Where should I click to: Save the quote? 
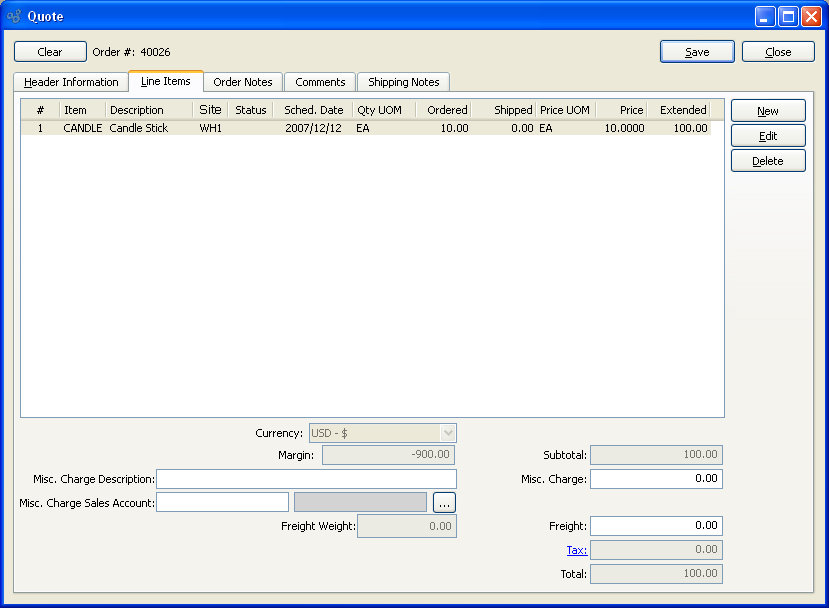click(697, 52)
